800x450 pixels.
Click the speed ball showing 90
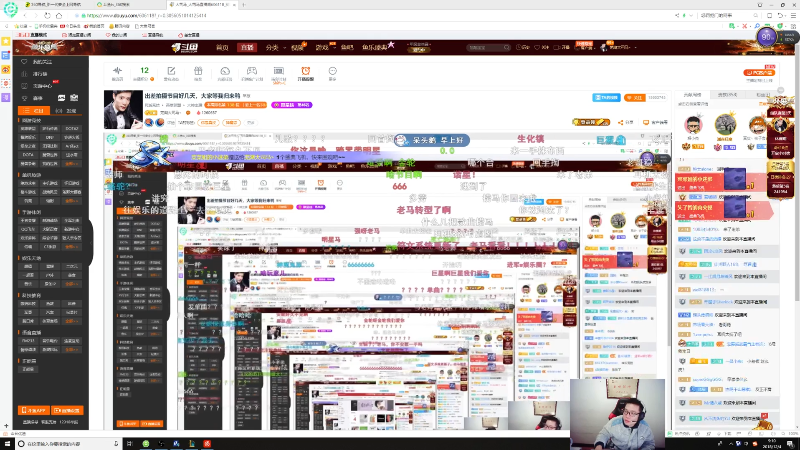point(766,37)
